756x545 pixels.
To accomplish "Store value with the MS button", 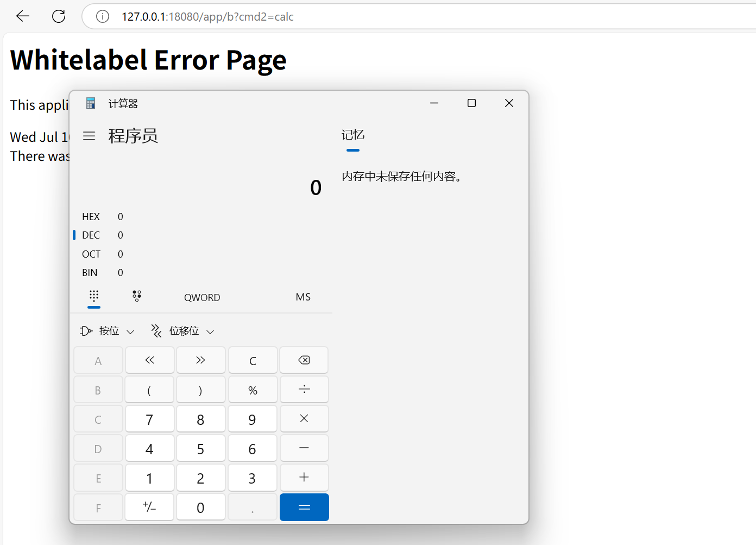I will 303,297.
